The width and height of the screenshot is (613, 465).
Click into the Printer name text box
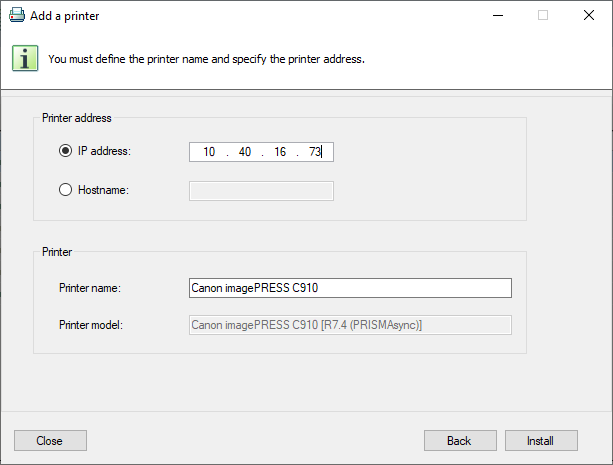coord(350,288)
